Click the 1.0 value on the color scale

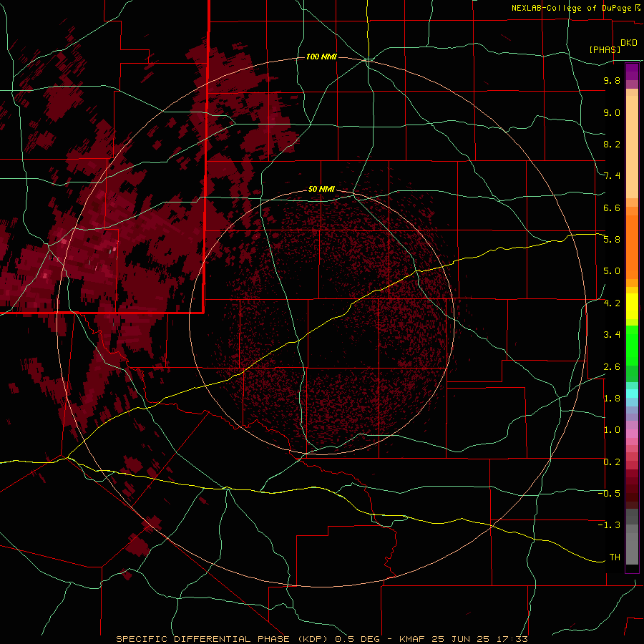(x=612, y=430)
